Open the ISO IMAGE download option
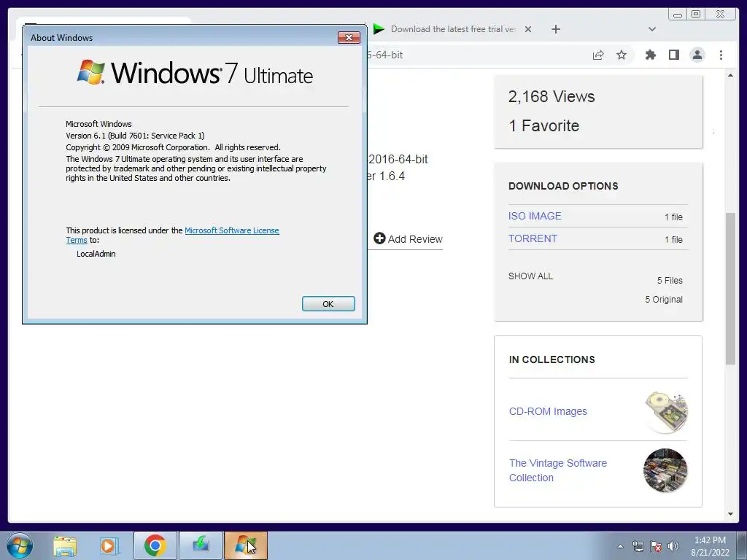The image size is (747, 560). [x=535, y=216]
